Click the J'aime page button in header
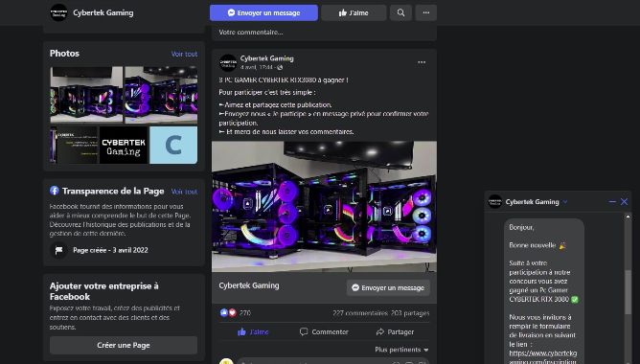 click(354, 12)
